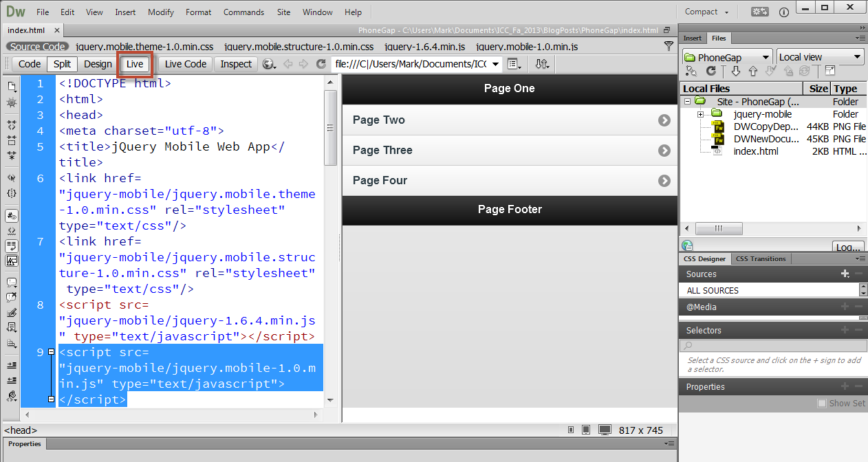Open File Management dropdown in document toolbar

click(542, 64)
